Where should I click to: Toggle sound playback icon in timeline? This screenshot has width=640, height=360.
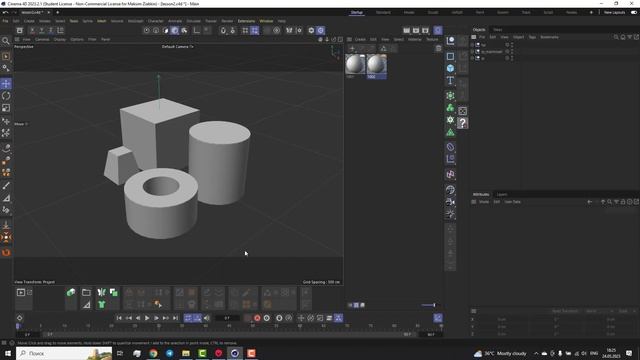[207, 318]
